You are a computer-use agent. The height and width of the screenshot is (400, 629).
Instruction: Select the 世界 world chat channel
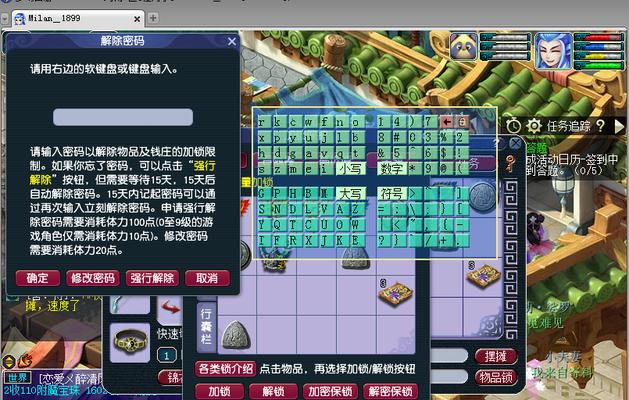tap(18, 378)
